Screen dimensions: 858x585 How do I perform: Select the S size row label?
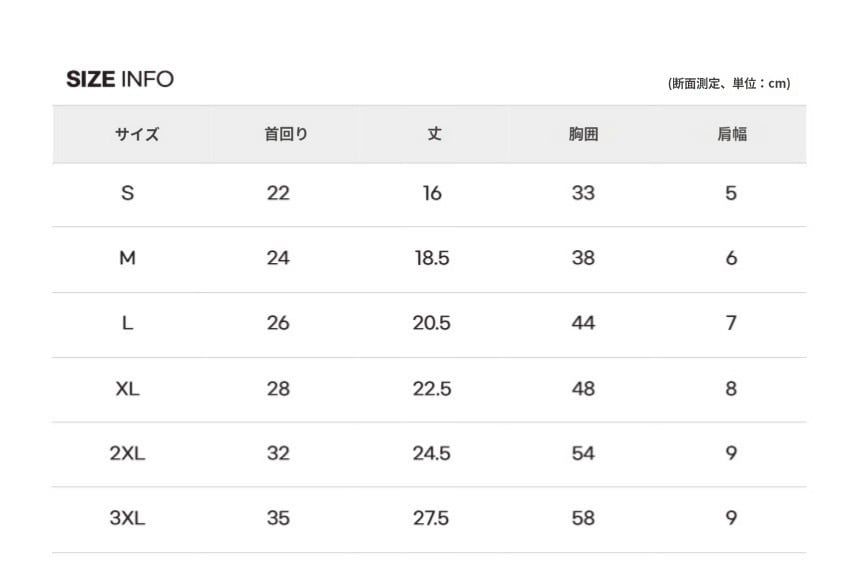tap(127, 193)
